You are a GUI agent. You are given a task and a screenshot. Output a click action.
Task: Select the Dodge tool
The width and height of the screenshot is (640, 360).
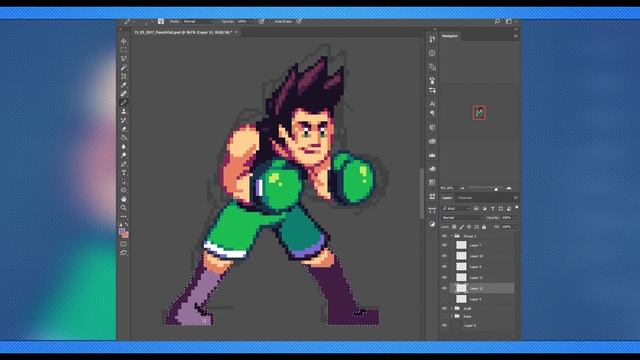click(123, 155)
